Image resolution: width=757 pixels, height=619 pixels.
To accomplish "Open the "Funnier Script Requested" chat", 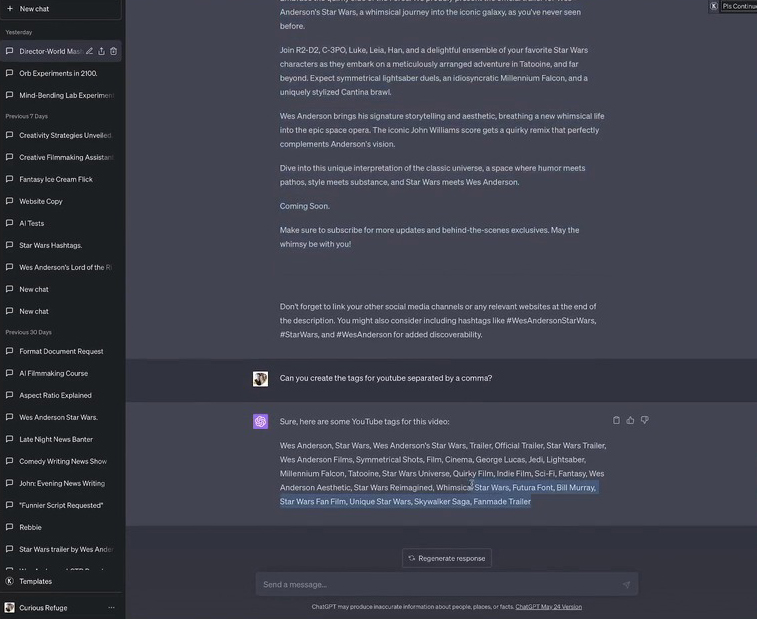I will pos(61,505).
